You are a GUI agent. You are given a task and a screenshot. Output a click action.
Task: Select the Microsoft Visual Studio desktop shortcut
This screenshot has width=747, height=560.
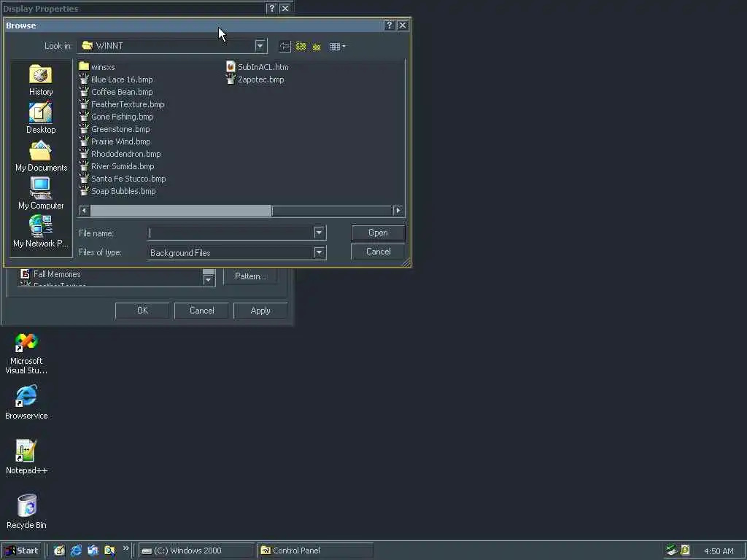26,354
